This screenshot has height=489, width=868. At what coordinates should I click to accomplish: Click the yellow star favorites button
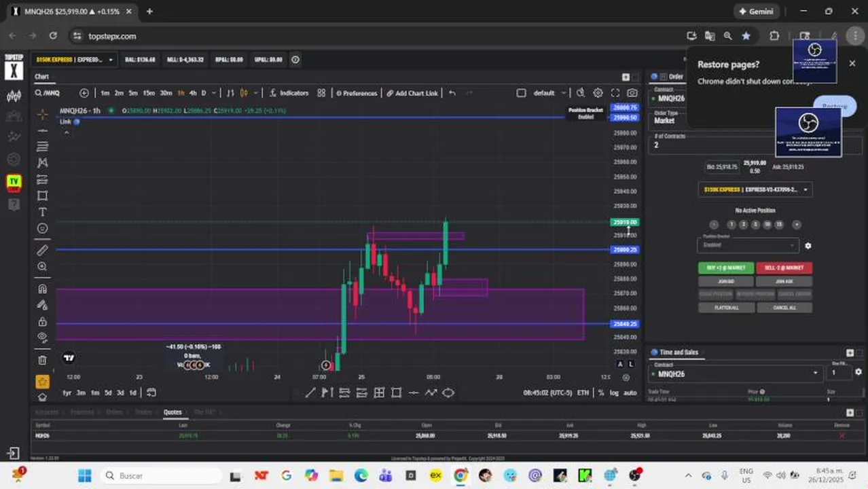(42, 382)
